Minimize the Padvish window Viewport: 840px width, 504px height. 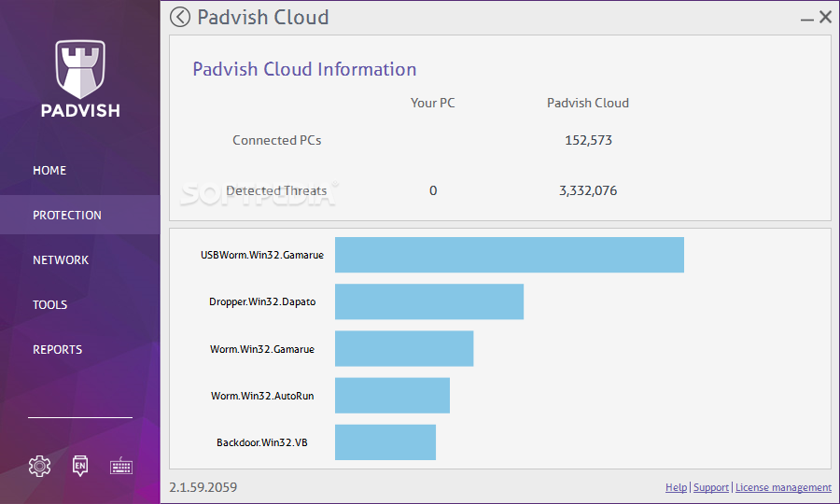coord(806,20)
